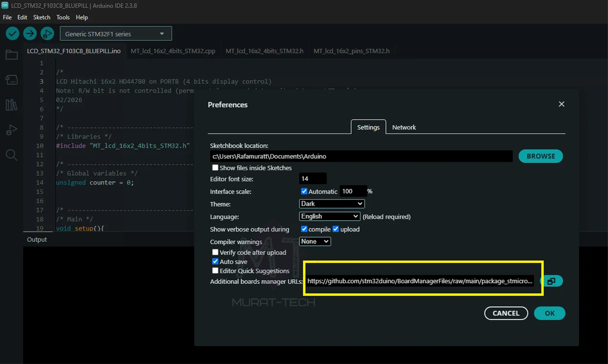
Task: Click the Upload arrow icon
Action: (x=30, y=34)
